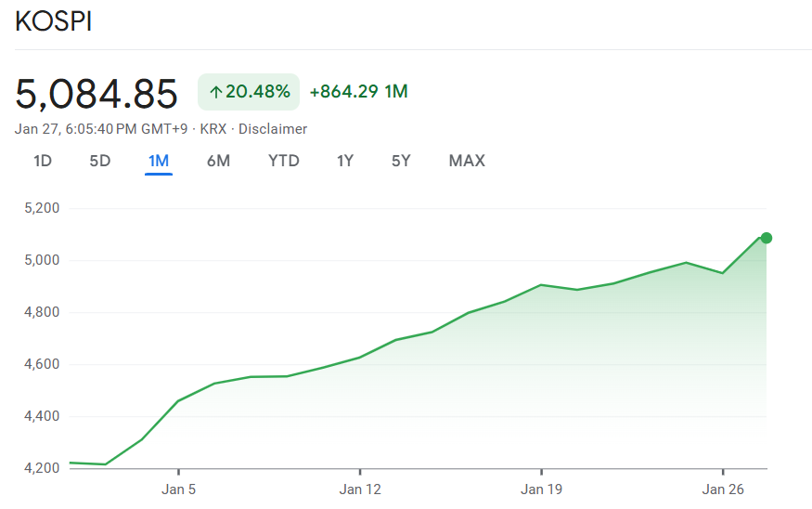812x509 pixels.
Task: Open the Disclaimer link
Action: tap(273, 129)
